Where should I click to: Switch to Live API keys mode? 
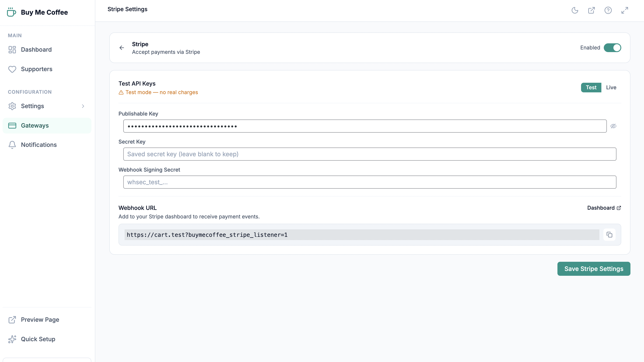pos(611,87)
